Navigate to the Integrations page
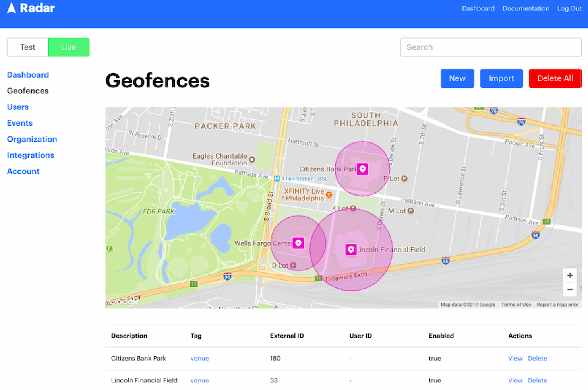 point(30,155)
